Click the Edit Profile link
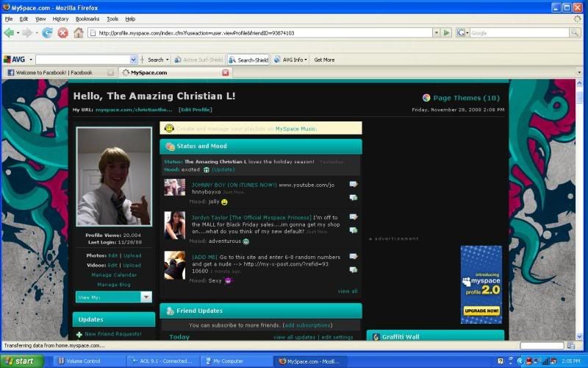This screenshot has width=588, height=368. (196, 110)
